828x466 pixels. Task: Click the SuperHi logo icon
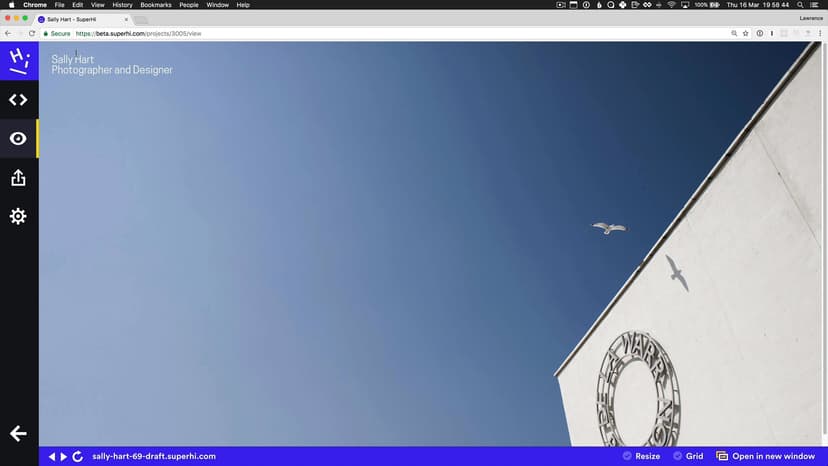tap(18, 60)
